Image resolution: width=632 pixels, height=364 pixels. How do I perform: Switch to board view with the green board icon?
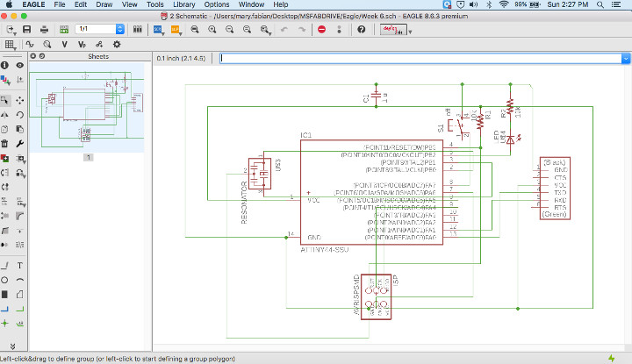point(64,30)
